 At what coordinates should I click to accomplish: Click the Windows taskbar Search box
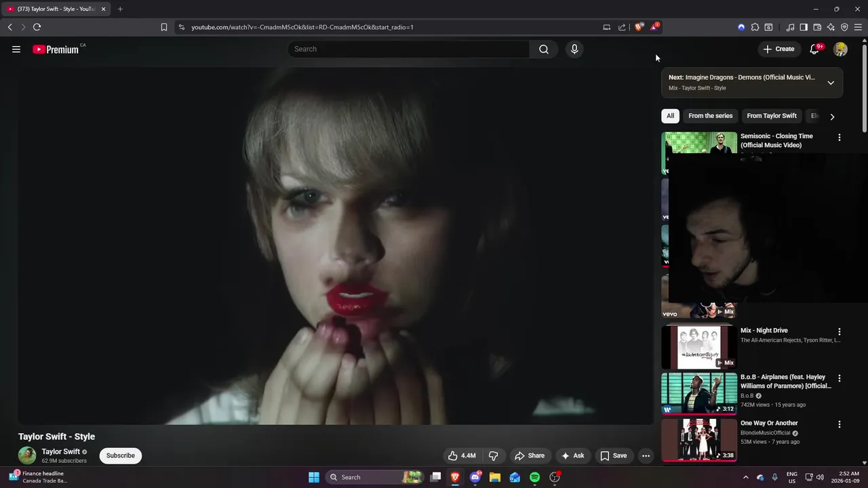pyautogui.click(x=374, y=477)
